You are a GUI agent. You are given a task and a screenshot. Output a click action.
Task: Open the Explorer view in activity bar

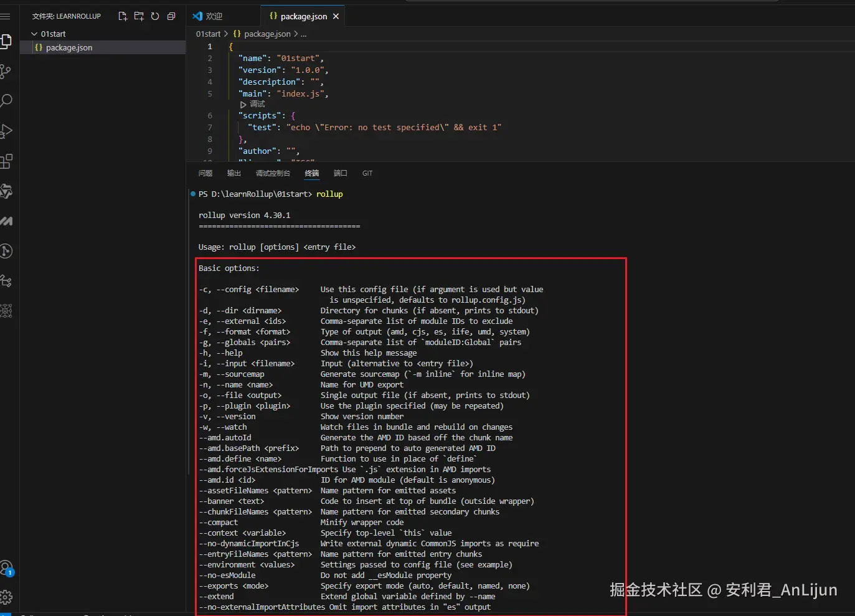(5, 42)
